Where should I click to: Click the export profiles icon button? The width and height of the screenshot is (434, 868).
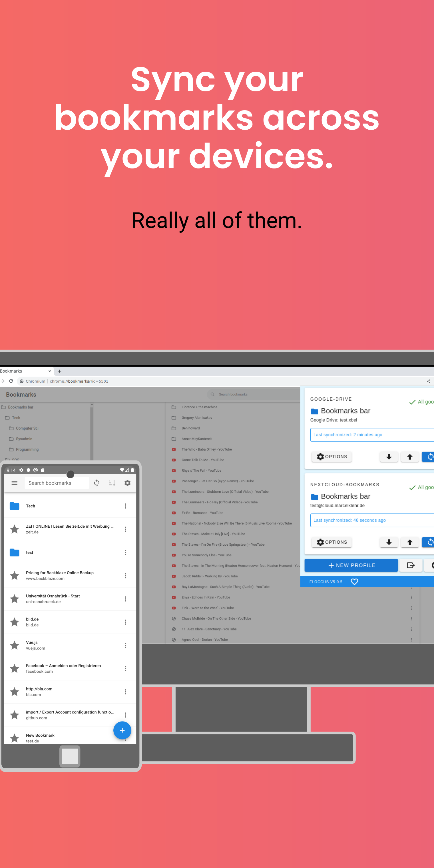[411, 565]
